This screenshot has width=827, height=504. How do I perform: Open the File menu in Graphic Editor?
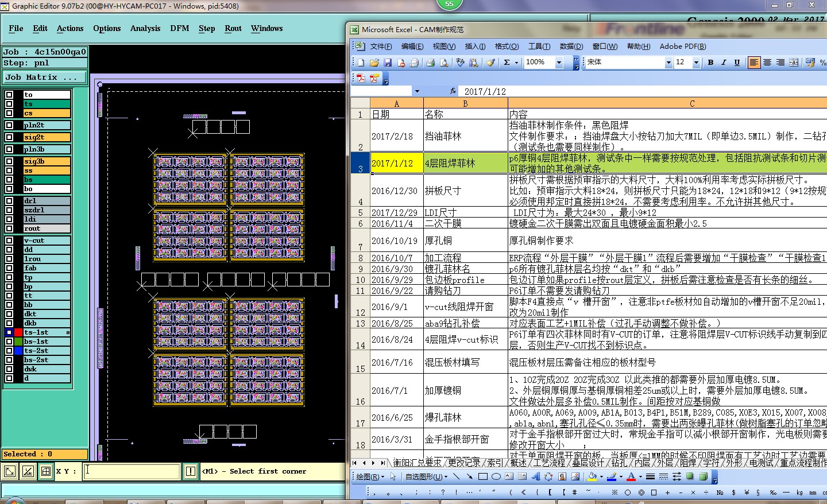point(16,28)
